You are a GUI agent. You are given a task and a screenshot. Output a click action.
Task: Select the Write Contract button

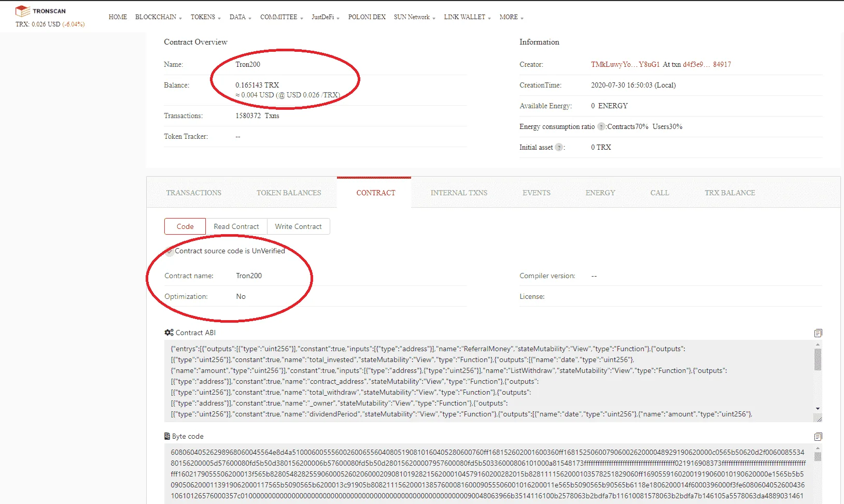point(299,226)
